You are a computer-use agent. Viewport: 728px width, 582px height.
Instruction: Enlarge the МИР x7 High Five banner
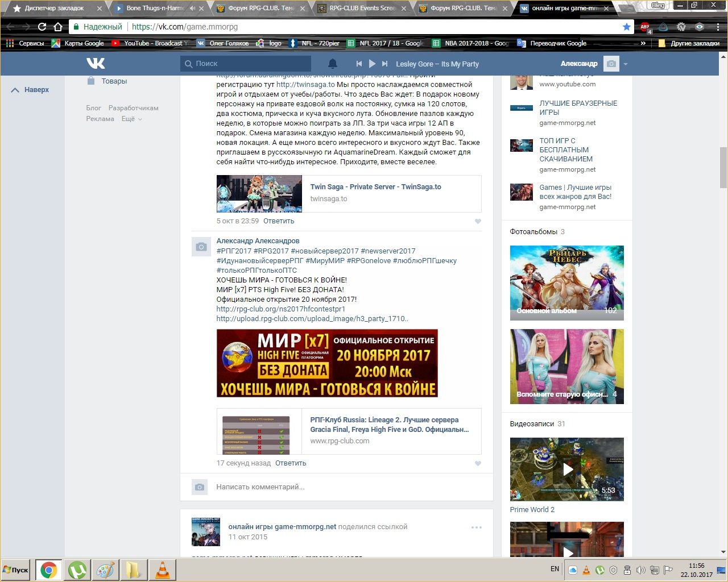[x=327, y=363]
